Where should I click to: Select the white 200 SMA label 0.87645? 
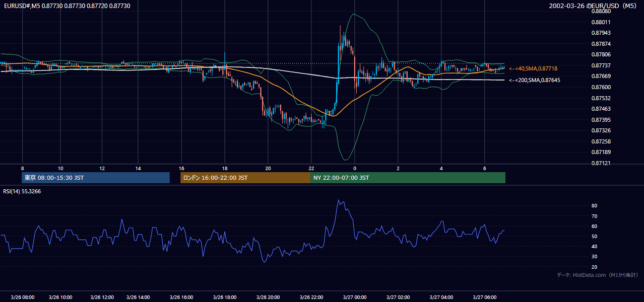(534, 80)
